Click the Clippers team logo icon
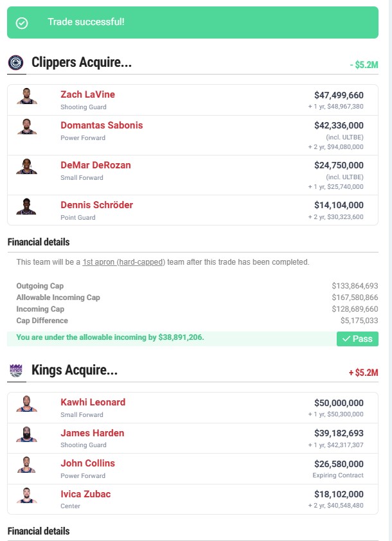This screenshot has width=392, height=541. click(x=16, y=62)
